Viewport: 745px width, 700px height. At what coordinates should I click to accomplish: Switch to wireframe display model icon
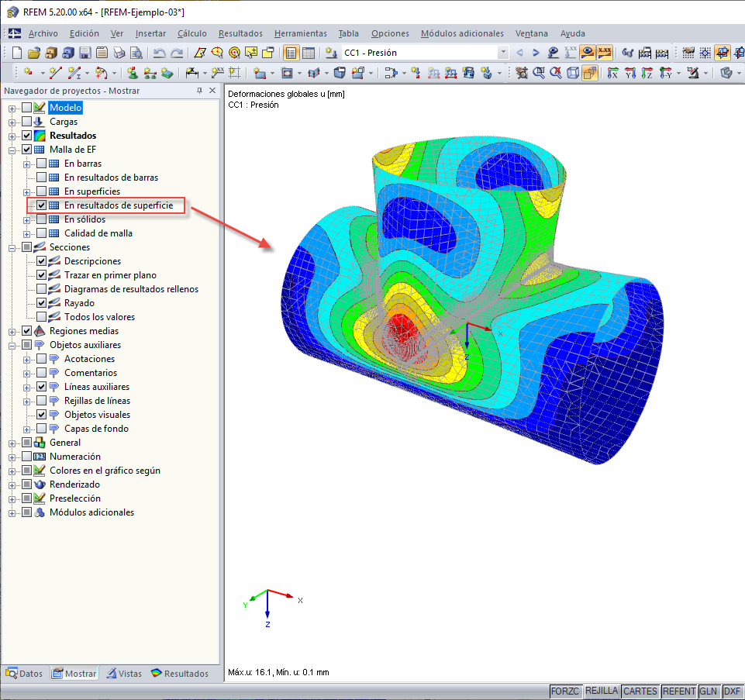click(x=573, y=73)
